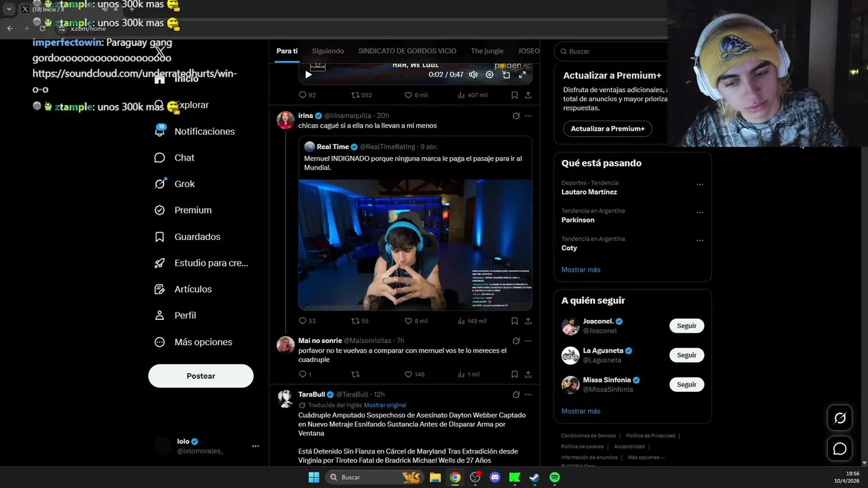Viewport: 868px width, 488px height.
Task: Enter fullscreen on the video player
Action: 522,75
